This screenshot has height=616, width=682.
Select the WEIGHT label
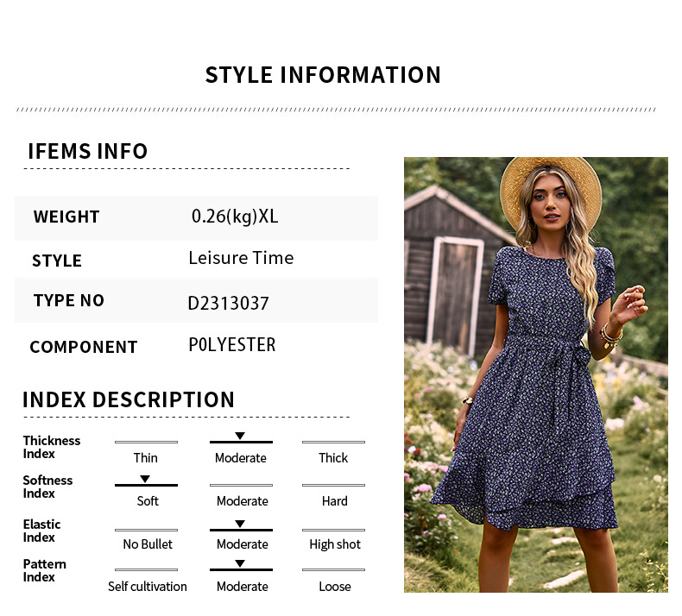coord(66,217)
